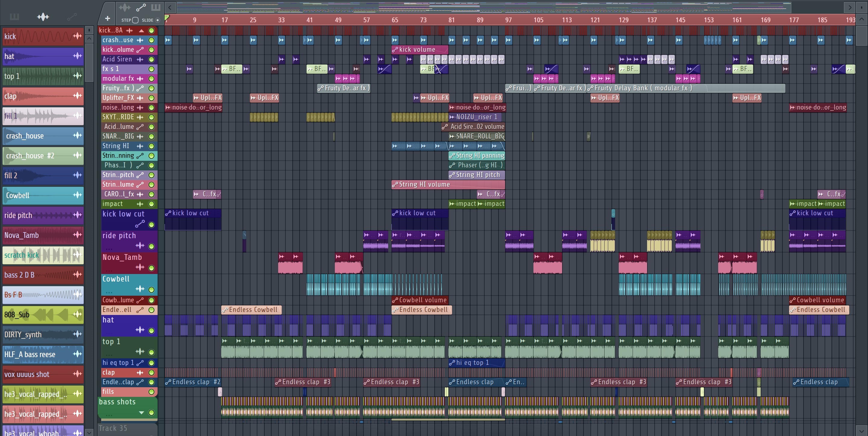The width and height of the screenshot is (868, 436).
Task: Expand the bass shots track group
Action: [142, 413]
